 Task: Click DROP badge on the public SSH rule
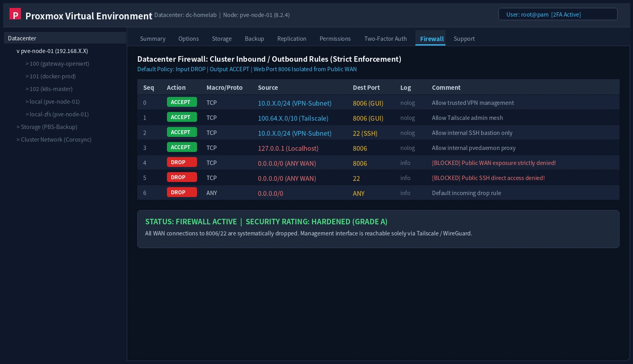182,177
